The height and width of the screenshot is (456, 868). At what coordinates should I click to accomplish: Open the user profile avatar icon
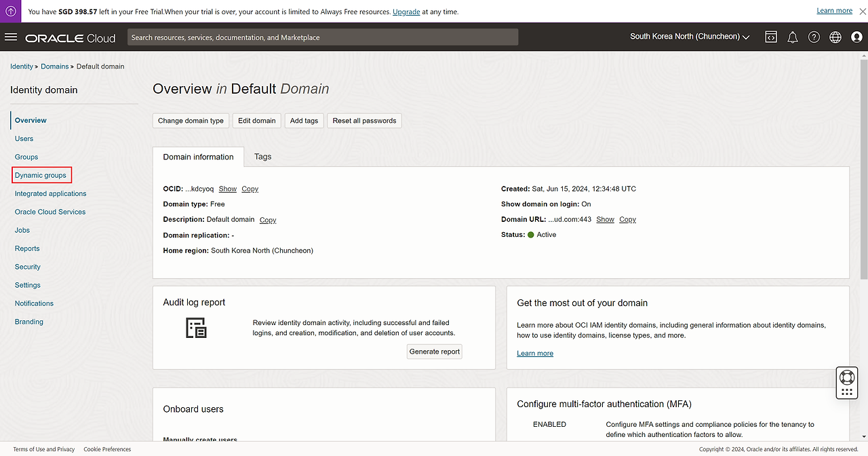tap(856, 37)
